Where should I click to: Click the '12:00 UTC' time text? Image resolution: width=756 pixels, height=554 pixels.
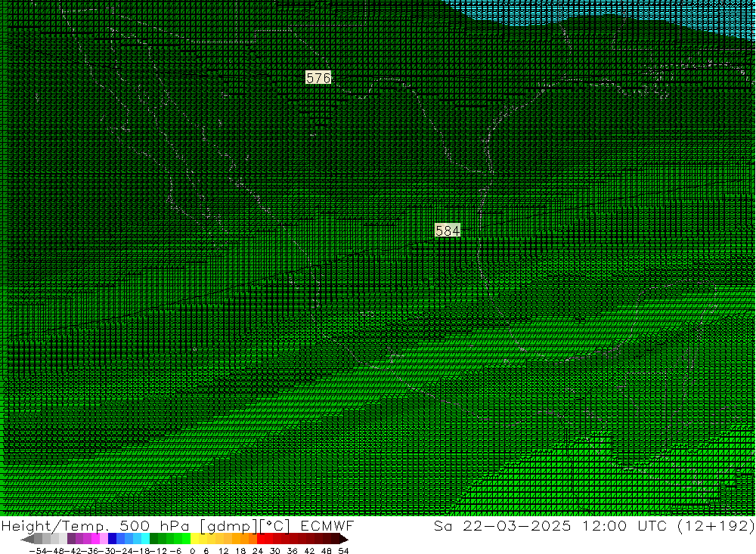coord(624,526)
